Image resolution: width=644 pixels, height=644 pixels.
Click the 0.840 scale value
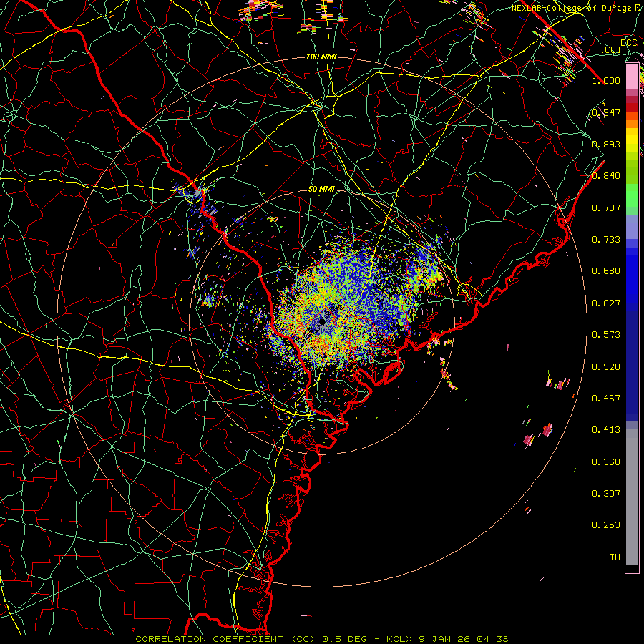coord(606,176)
